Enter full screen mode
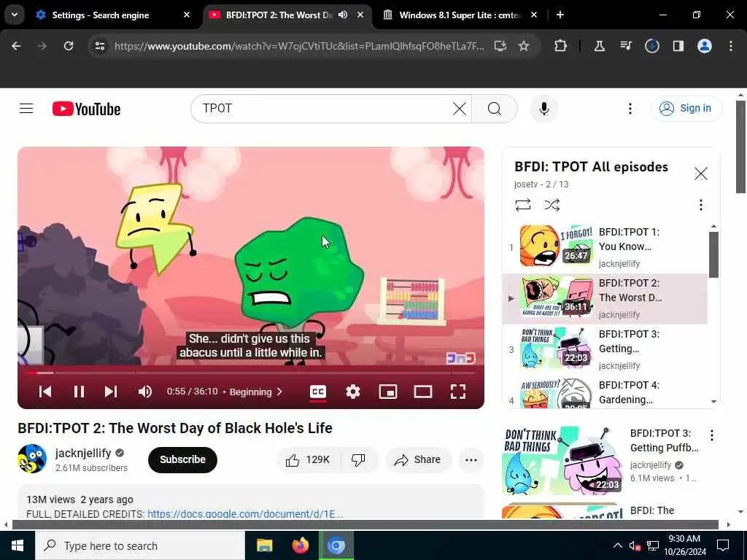This screenshot has height=560, width=747. [458, 392]
